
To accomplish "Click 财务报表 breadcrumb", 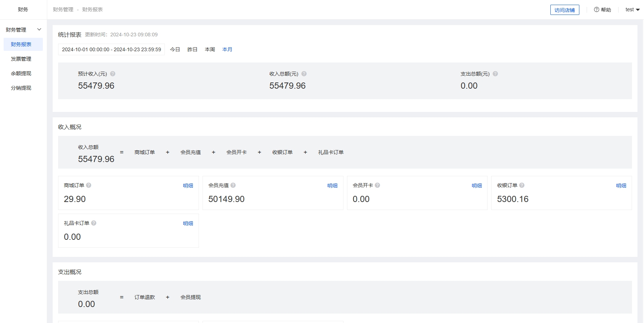I will pos(93,9).
